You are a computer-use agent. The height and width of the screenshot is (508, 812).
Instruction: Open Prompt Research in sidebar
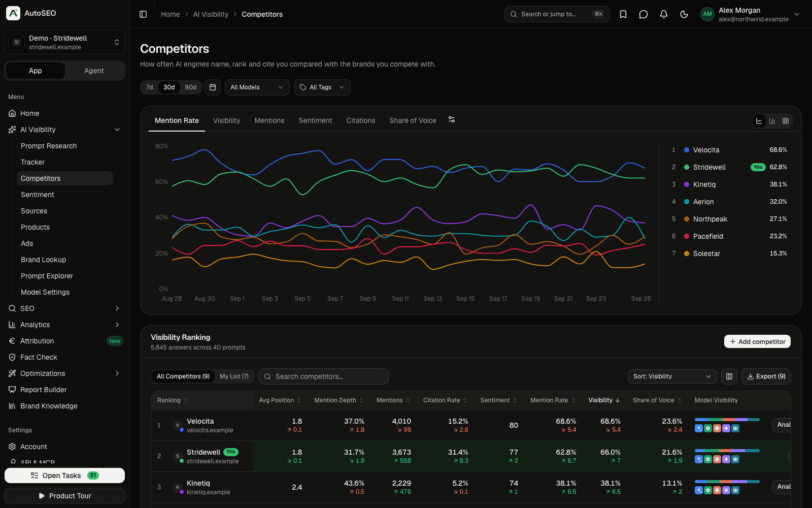tap(65, 146)
